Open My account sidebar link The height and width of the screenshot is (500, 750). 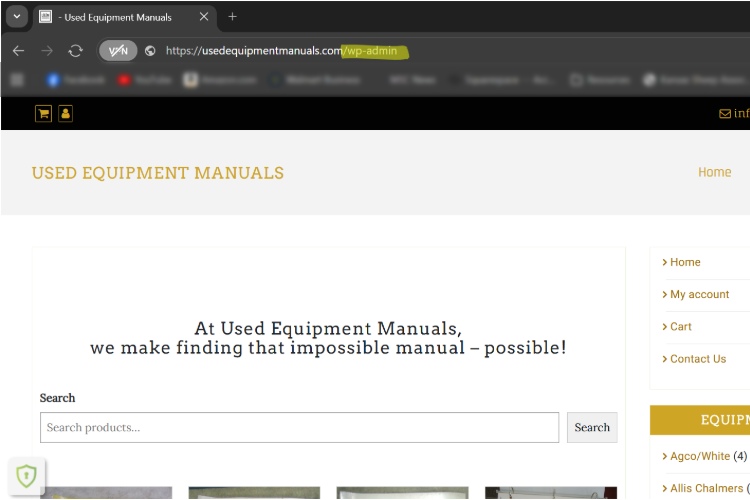click(699, 294)
